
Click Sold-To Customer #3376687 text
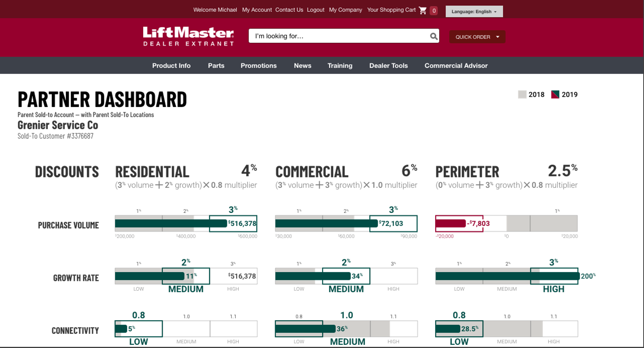click(55, 136)
